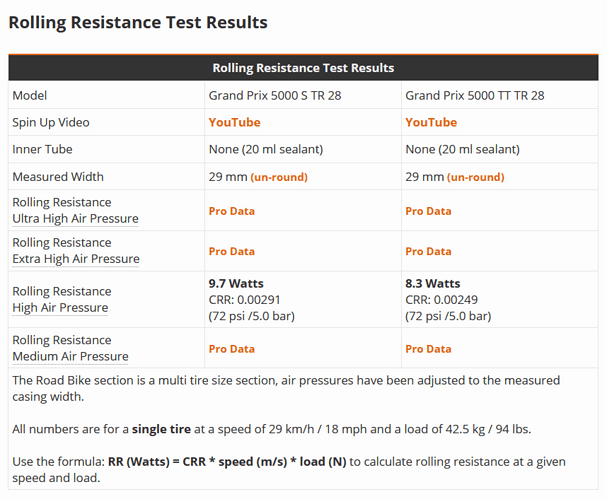This screenshot has width=607, height=499.
Task: Click the Spin Up Video row label
Action: (51, 122)
